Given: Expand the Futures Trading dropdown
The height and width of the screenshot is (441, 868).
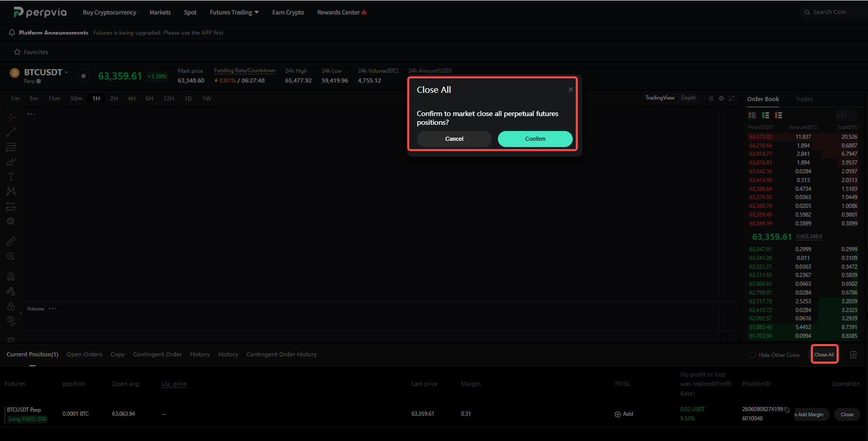Looking at the screenshot, I should point(234,12).
